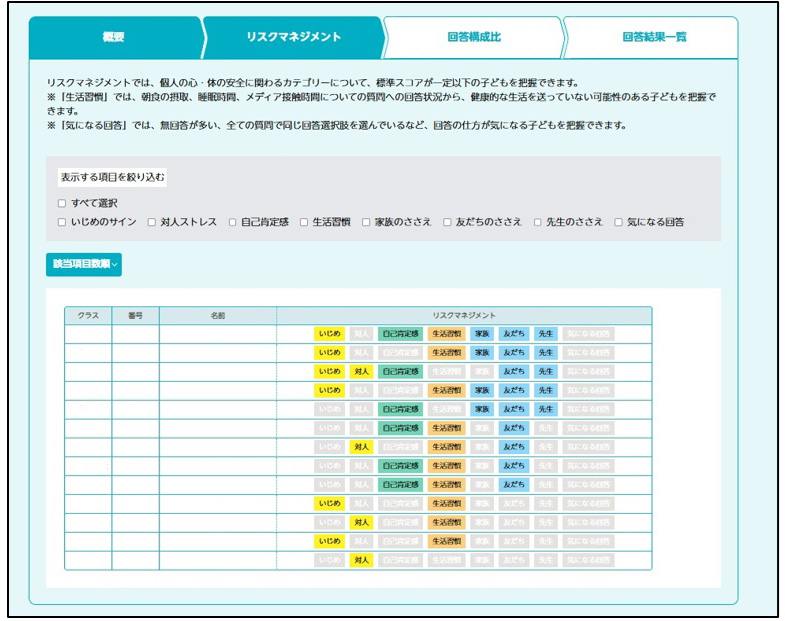Click the orange 生活習慣 tag in the top table row
Viewport: 785px width, 621px height.
click(x=447, y=334)
